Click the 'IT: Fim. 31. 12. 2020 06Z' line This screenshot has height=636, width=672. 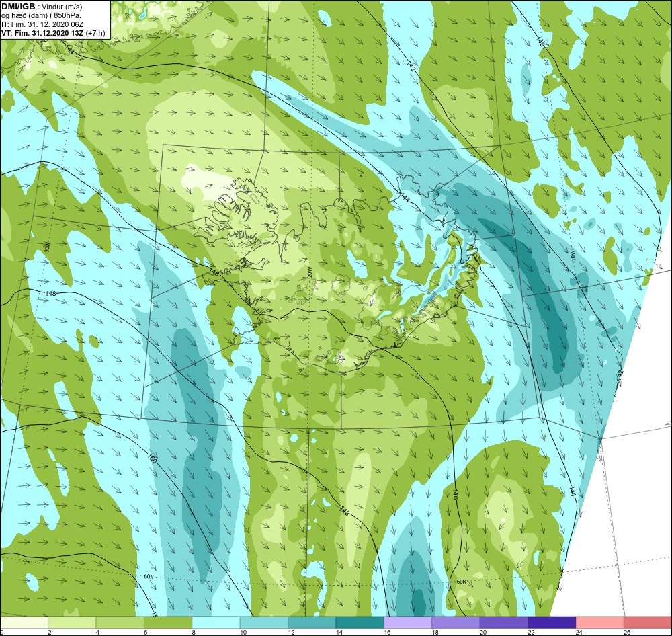(x=42, y=24)
